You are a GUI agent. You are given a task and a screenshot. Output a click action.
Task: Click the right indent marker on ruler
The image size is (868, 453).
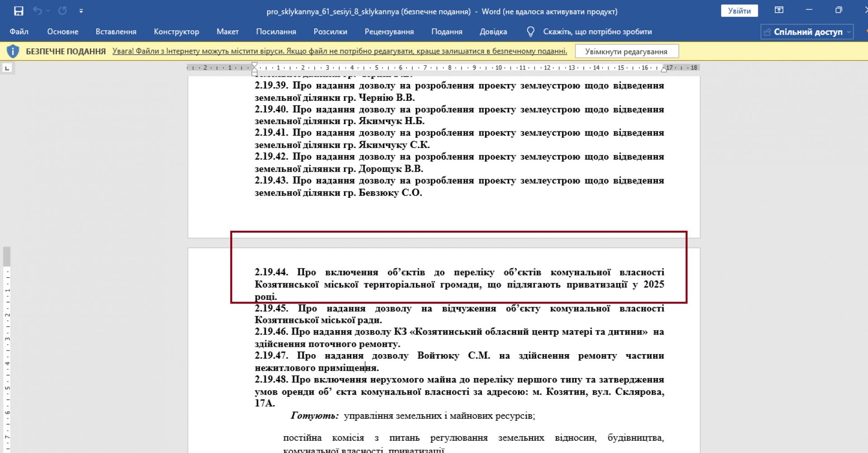pos(664,69)
